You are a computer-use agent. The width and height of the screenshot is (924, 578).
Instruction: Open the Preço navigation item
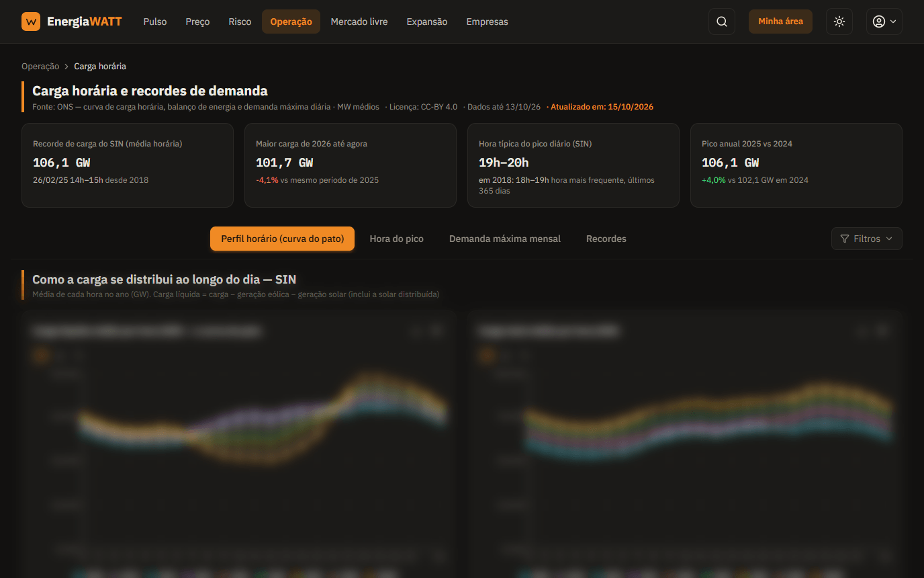pyautogui.click(x=197, y=22)
